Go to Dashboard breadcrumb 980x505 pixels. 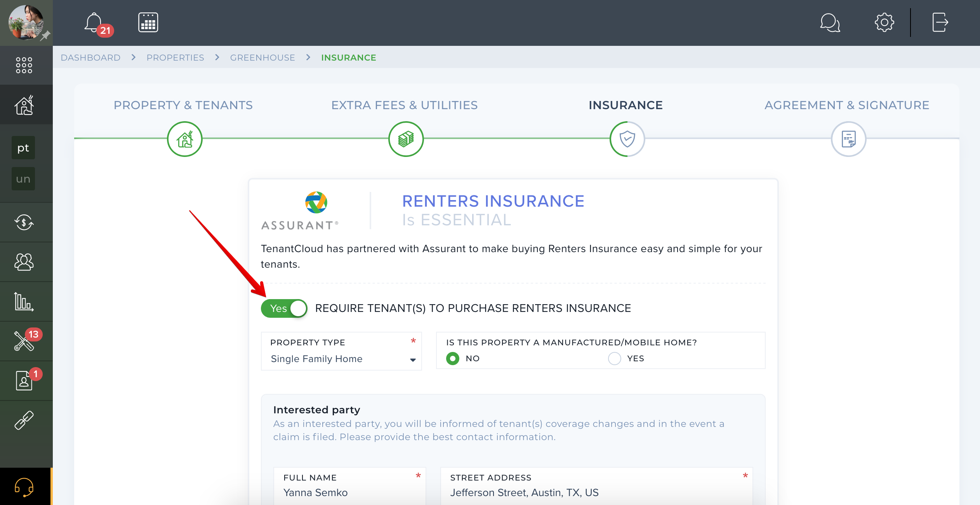tap(91, 57)
